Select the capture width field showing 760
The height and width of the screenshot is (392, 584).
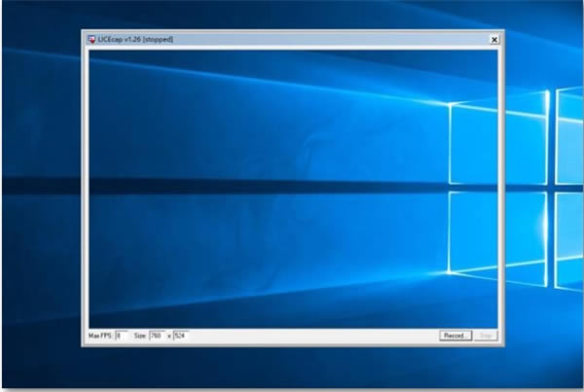(157, 335)
